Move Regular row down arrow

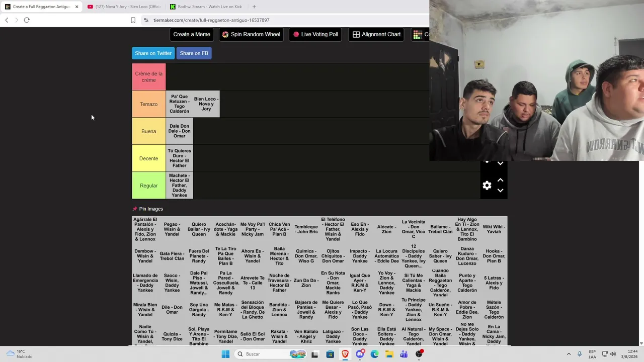500,191
